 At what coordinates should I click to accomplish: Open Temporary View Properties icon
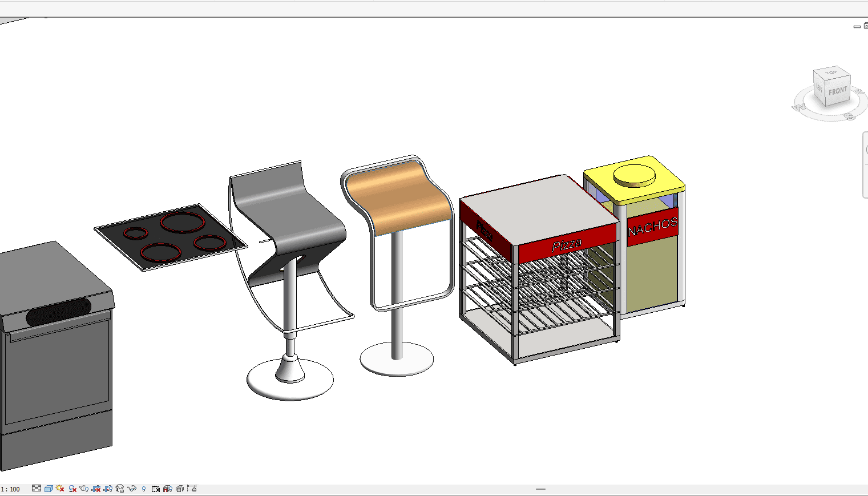[x=156, y=489]
